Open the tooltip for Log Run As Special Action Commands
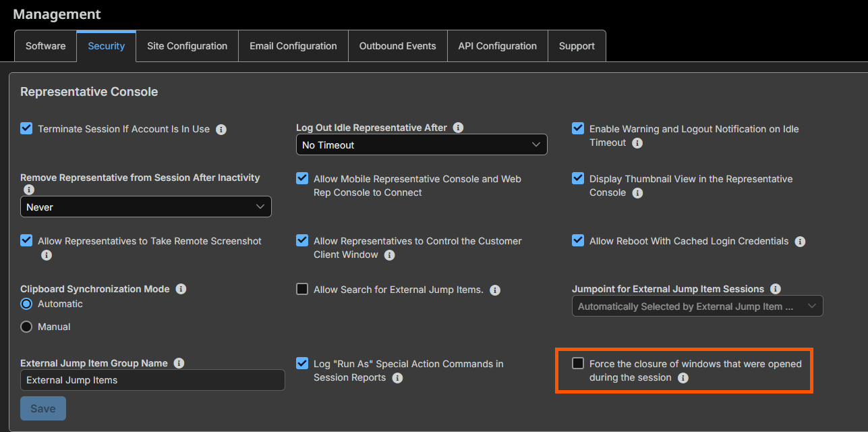This screenshot has width=868, height=432. coord(397,378)
